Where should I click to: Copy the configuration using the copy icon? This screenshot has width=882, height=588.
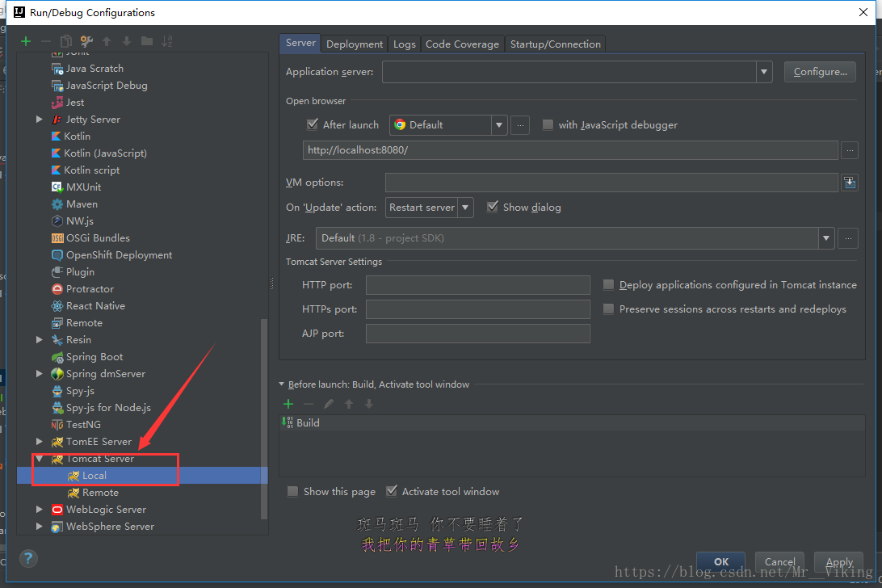click(x=65, y=41)
